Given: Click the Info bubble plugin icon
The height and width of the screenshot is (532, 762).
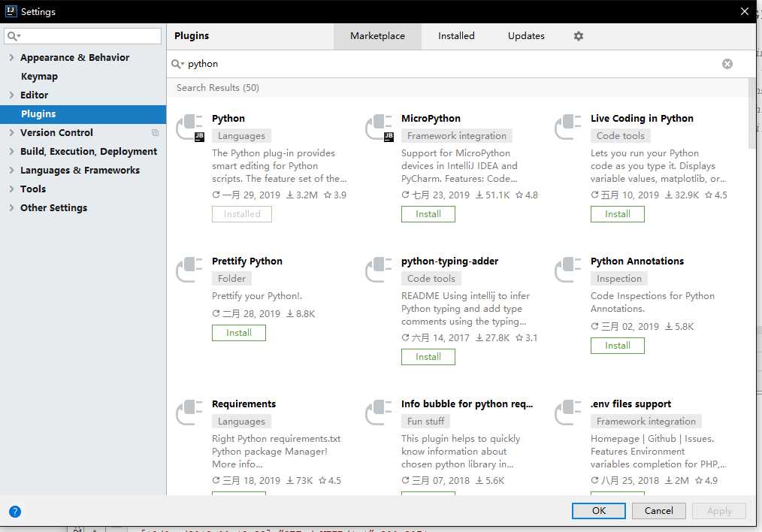Looking at the screenshot, I should [x=379, y=413].
